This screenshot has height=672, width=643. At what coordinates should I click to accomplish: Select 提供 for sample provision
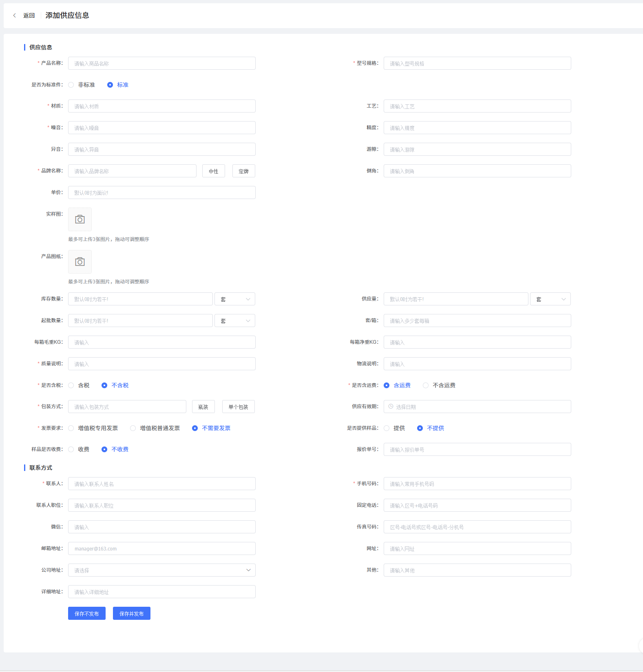coord(387,428)
